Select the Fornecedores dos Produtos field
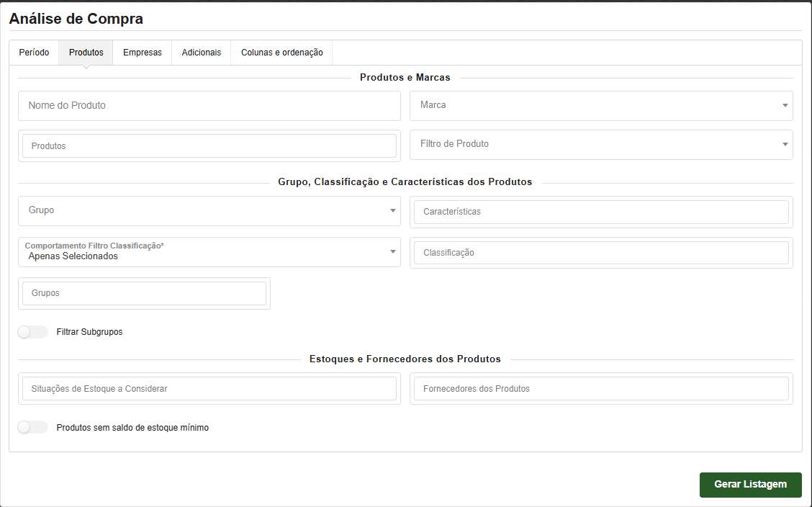Image resolution: width=812 pixels, height=507 pixels. click(x=600, y=388)
